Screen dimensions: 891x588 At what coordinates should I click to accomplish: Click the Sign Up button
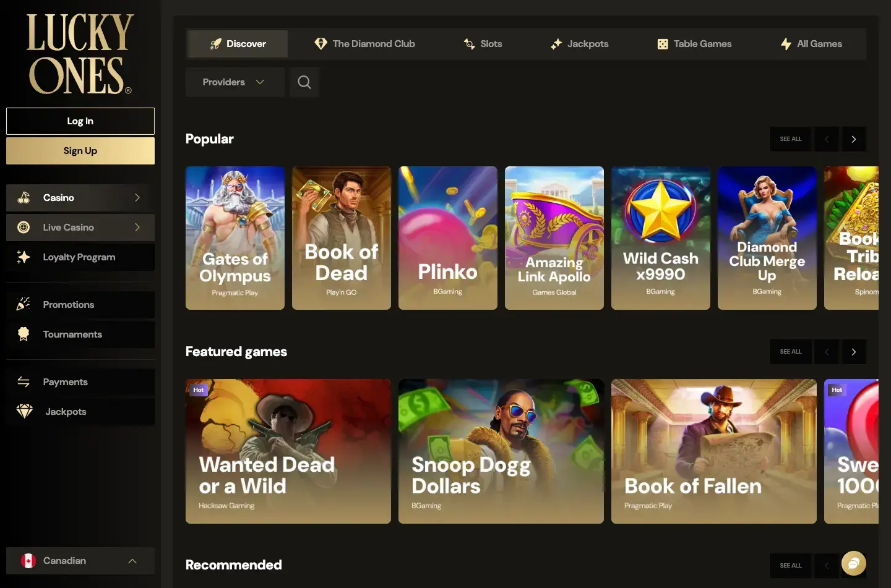(x=80, y=150)
